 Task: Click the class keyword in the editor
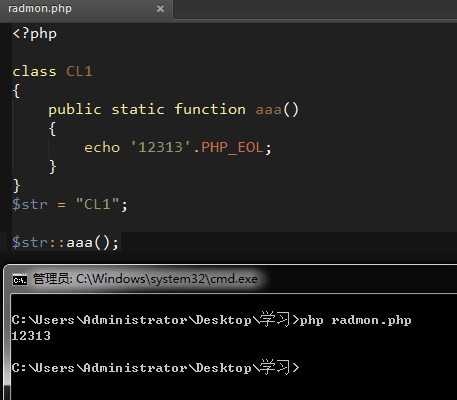click(x=34, y=71)
